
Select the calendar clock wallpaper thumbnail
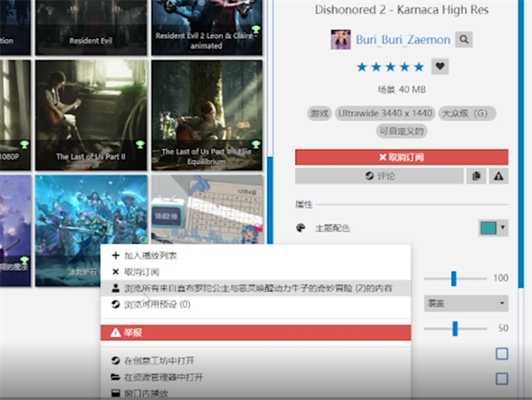pos(207,209)
